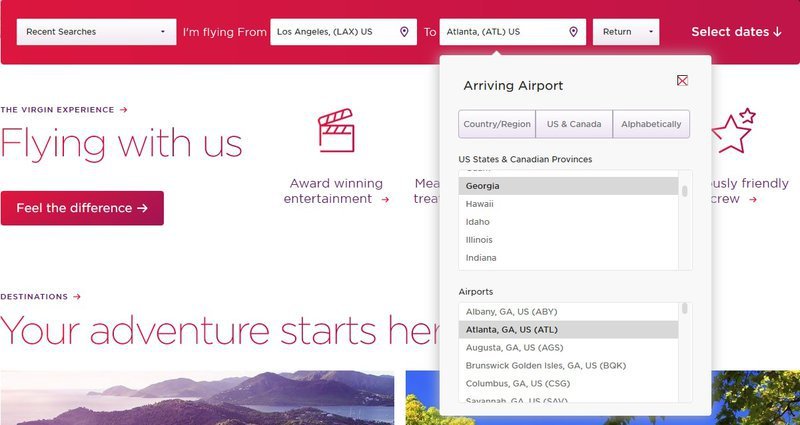Select Indiana in the states list
Viewport: 800px width, 425px height.
568,258
